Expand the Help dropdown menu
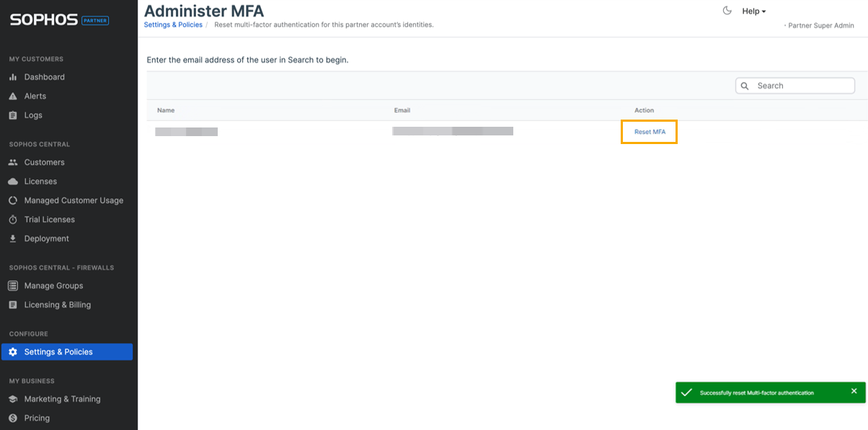This screenshot has width=868, height=430. coord(753,12)
